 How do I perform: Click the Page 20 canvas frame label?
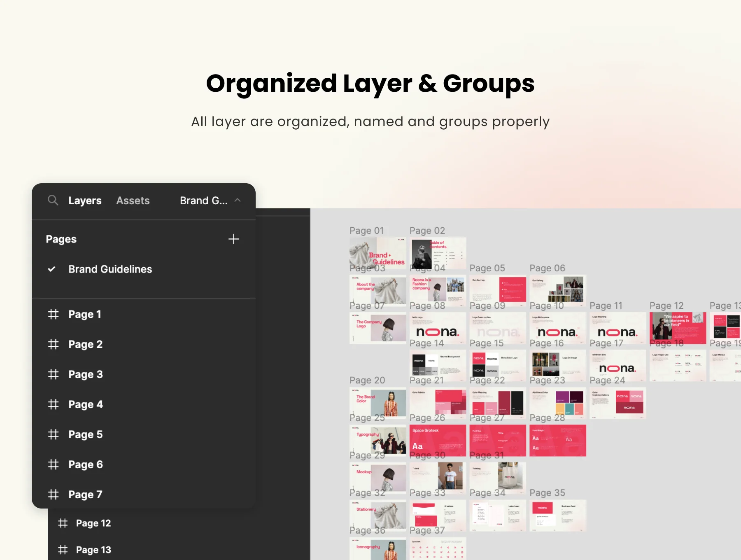coord(367,380)
